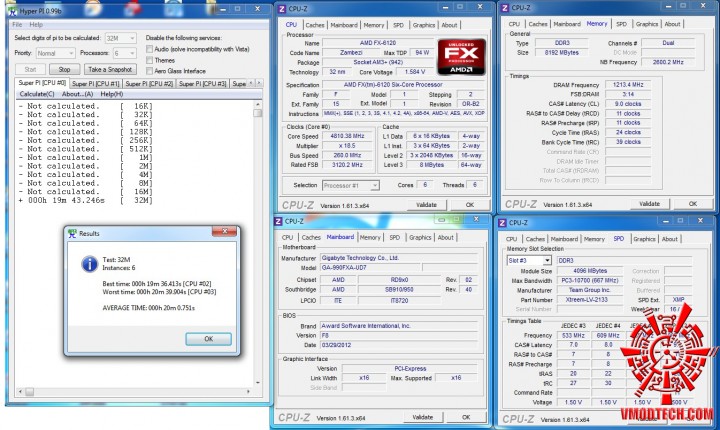The image size is (720, 430).
Task: Select the Super PI [CPU #0] tab
Action: pos(42,83)
